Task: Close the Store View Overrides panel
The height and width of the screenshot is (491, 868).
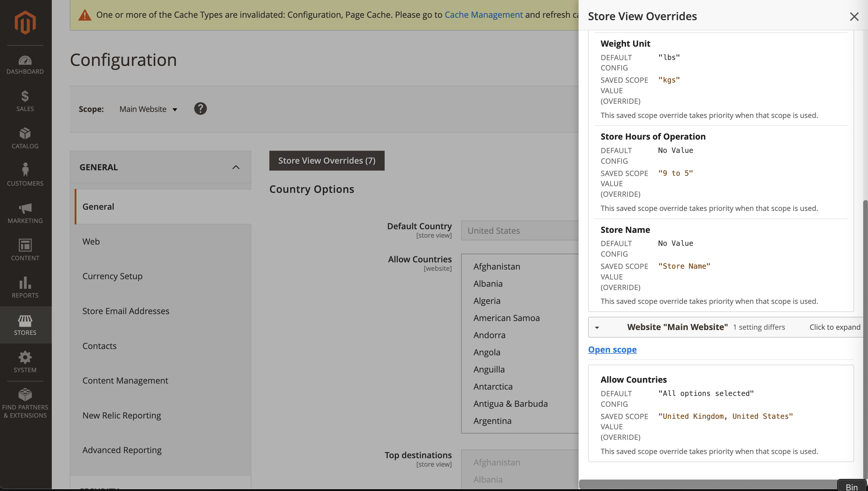Action: 854,17
